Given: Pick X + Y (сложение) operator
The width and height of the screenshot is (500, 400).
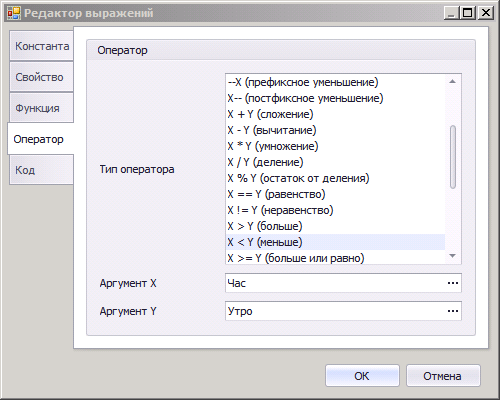Looking at the screenshot, I should point(335,114).
